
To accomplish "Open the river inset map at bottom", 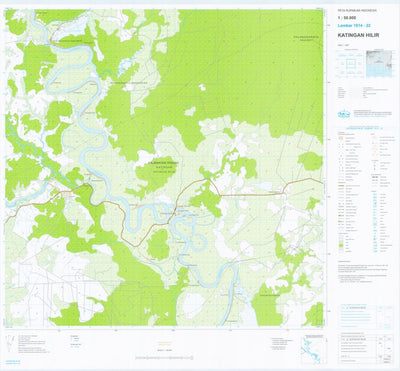I will click(314, 350).
